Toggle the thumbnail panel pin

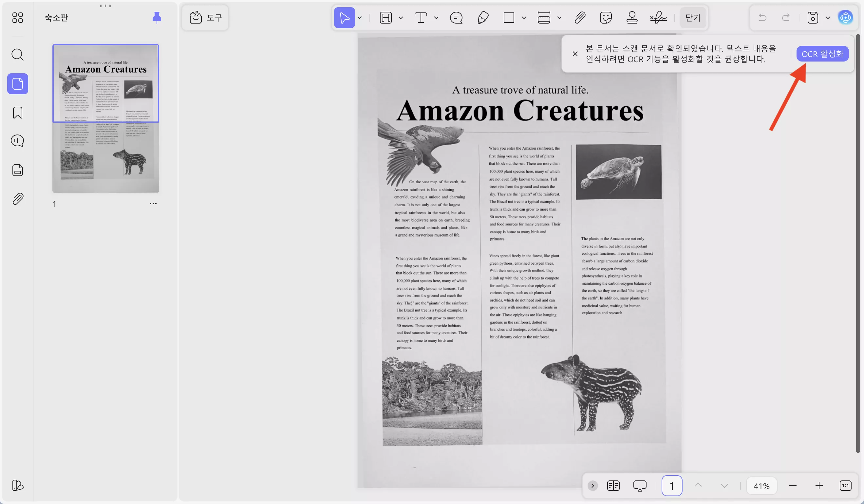(x=157, y=17)
